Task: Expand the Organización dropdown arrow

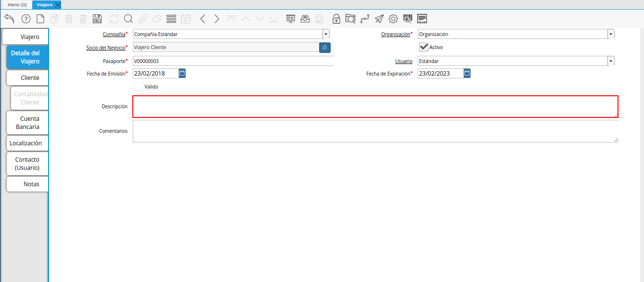Action: (x=611, y=34)
